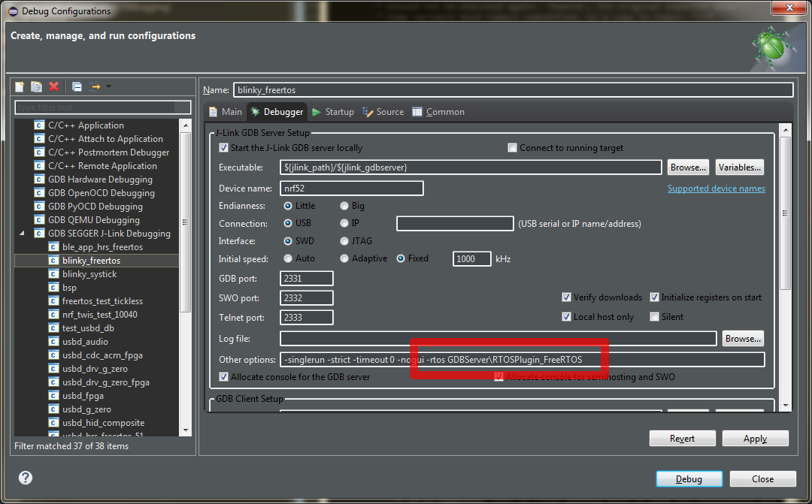Click the Filter launch configurations icon
The width and height of the screenshot is (812, 504).
[94, 86]
